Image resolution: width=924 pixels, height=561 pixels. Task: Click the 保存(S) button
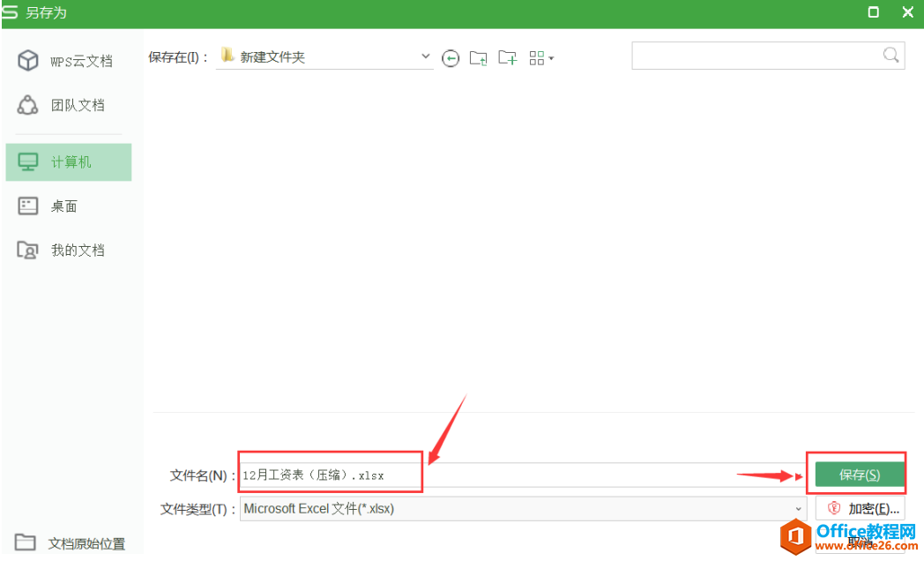click(x=859, y=475)
